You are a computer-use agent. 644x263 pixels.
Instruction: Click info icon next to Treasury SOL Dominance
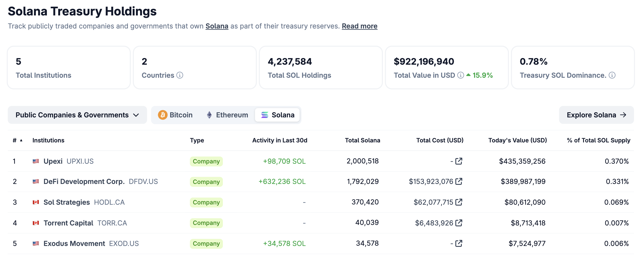tap(612, 75)
